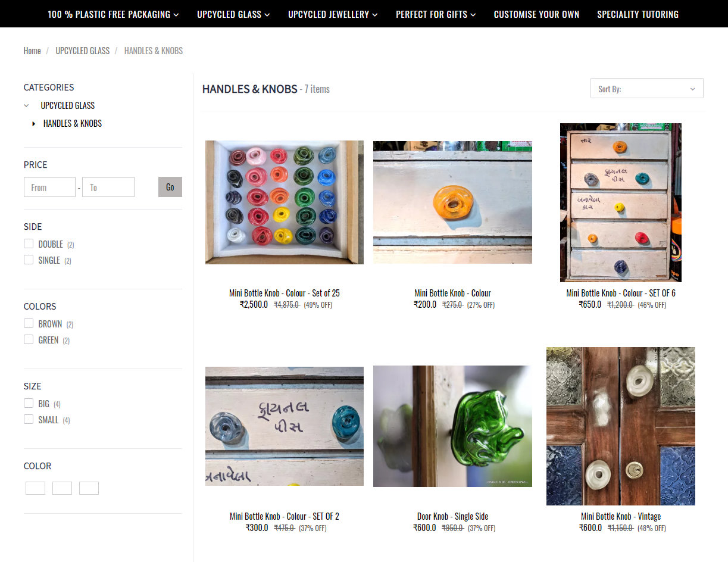This screenshot has height=562, width=728.
Task: Open 100 % Plastic Free Packaging menu
Action: [113, 14]
